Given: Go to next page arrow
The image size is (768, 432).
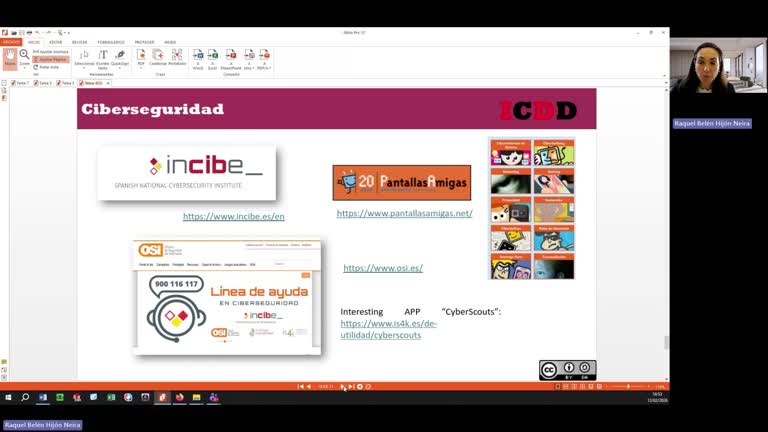Looking at the screenshot, I should (x=342, y=386).
